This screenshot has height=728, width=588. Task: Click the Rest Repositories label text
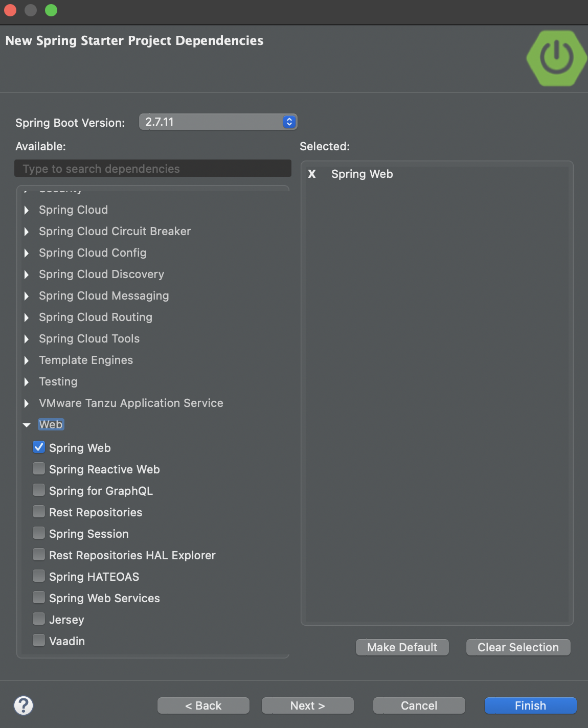coord(96,512)
